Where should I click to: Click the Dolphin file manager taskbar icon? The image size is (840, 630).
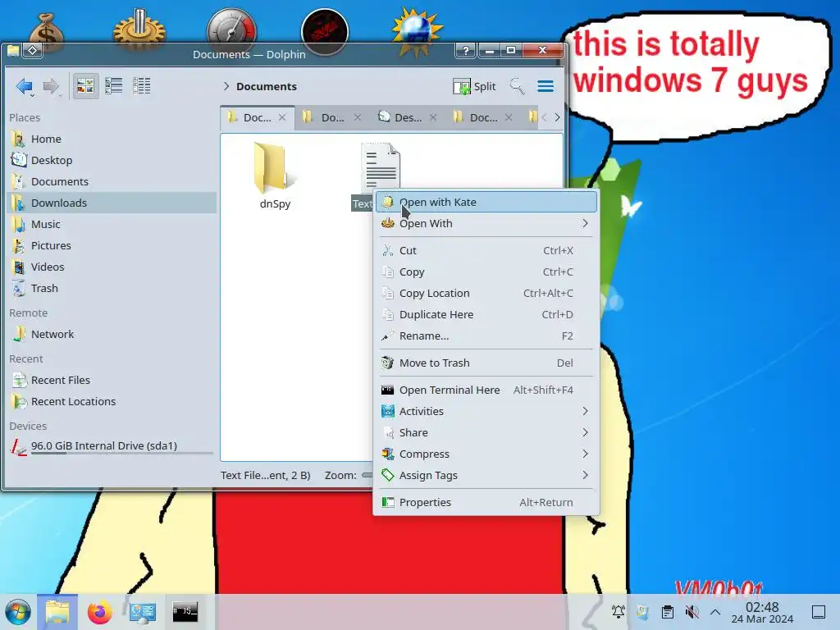tap(57, 612)
